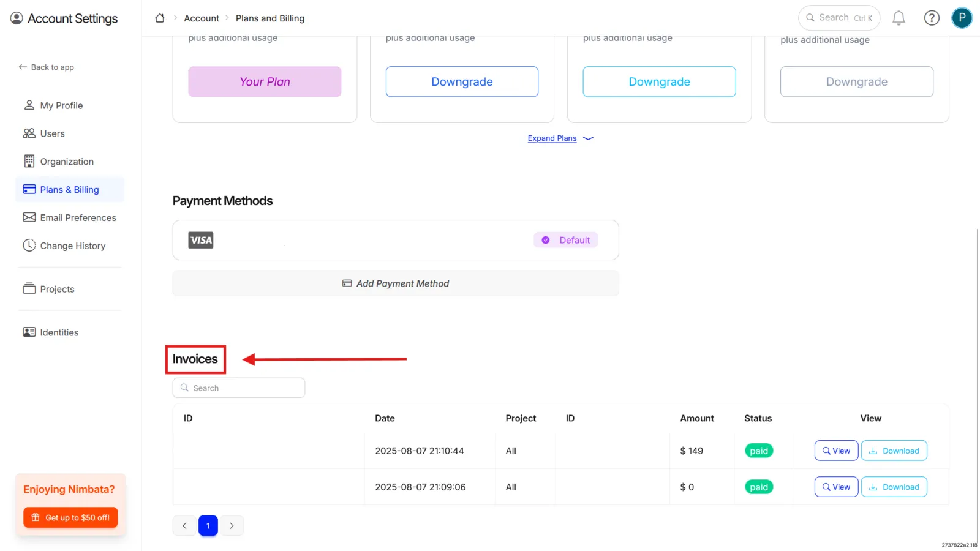The height and width of the screenshot is (551, 980).
Task: Add Payment Method
Action: click(396, 283)
